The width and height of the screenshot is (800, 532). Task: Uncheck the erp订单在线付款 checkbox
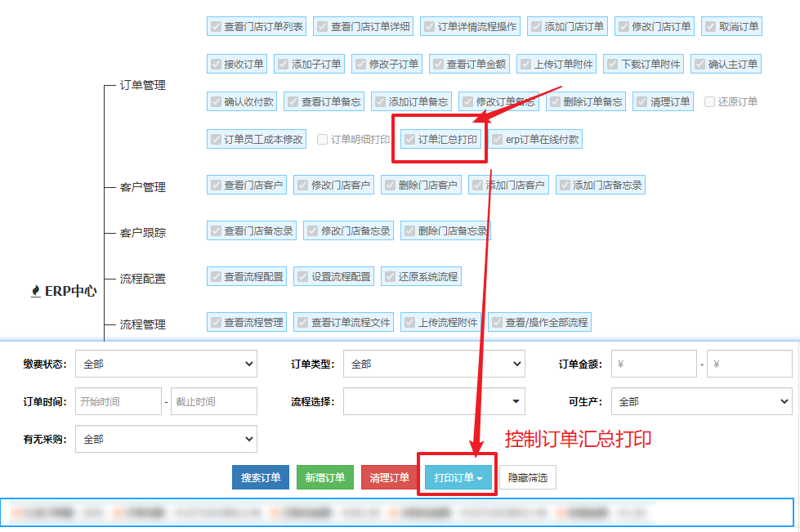(x=498, y=140)
